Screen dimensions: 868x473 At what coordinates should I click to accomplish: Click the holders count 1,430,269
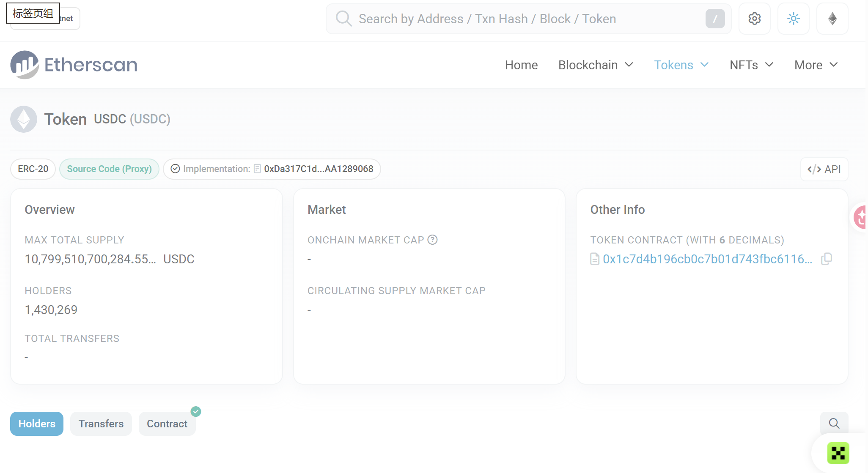pyautogui.click(x=51, y=310)
